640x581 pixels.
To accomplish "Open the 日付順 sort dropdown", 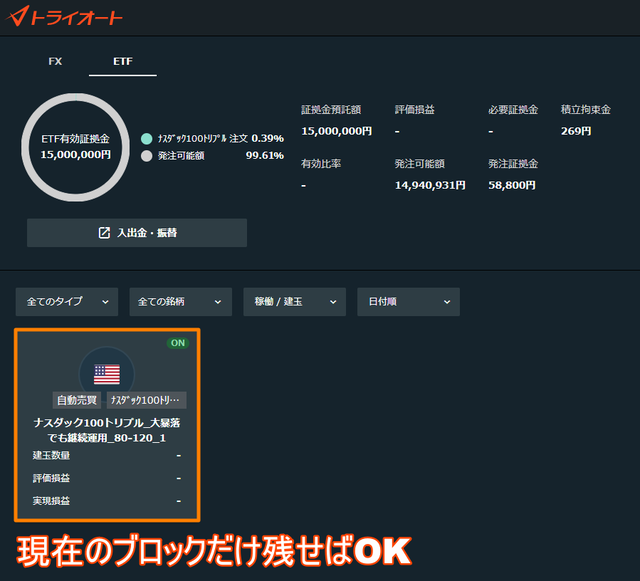I will click(x=409, y=302).
